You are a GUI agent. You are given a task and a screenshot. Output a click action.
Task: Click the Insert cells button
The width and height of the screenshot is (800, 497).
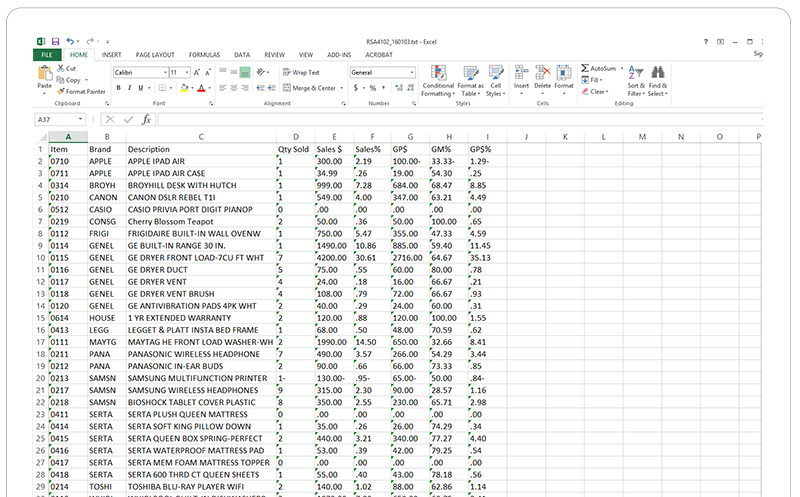point(521,78)
